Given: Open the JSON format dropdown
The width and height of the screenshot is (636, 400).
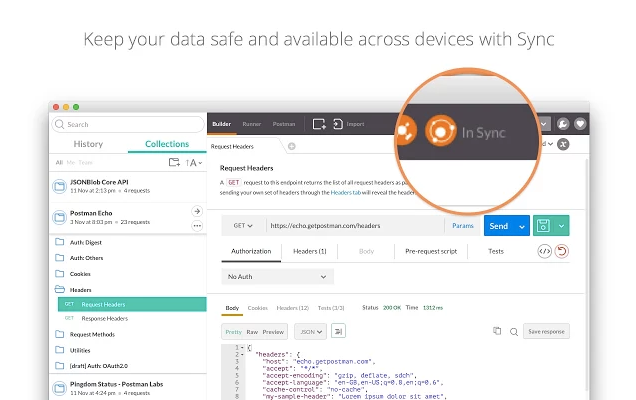Looking at the screenshot, I should point(311,332).
